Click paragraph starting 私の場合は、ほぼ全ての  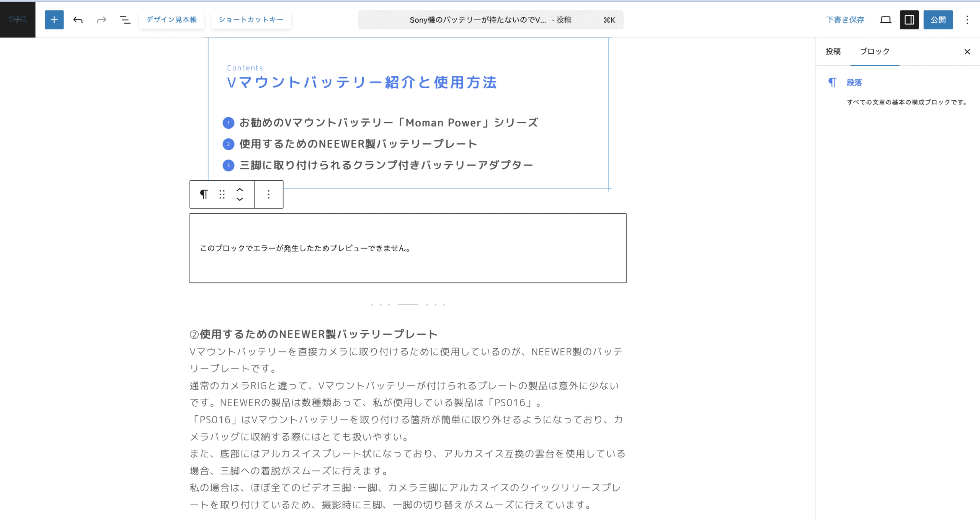pos(405,496)
